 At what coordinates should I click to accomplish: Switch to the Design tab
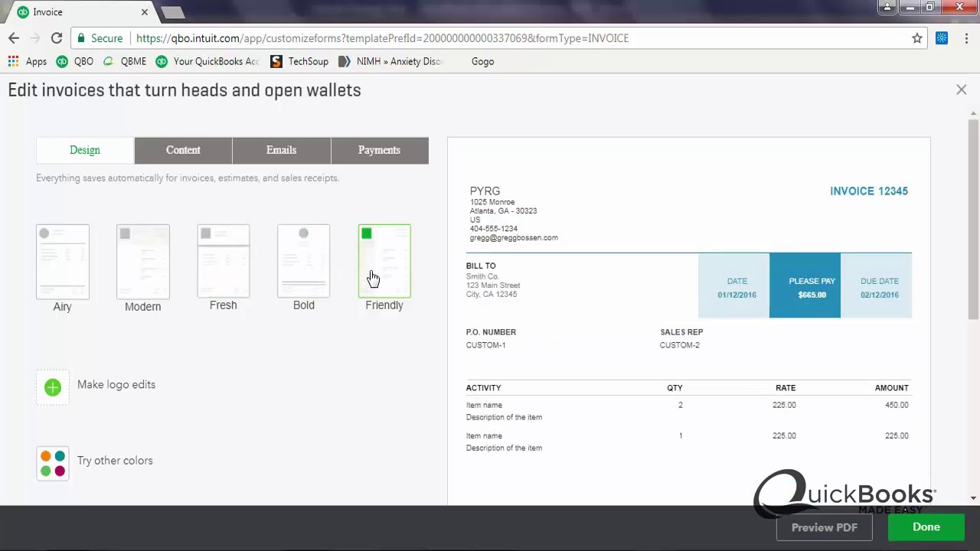pos(85,150)
